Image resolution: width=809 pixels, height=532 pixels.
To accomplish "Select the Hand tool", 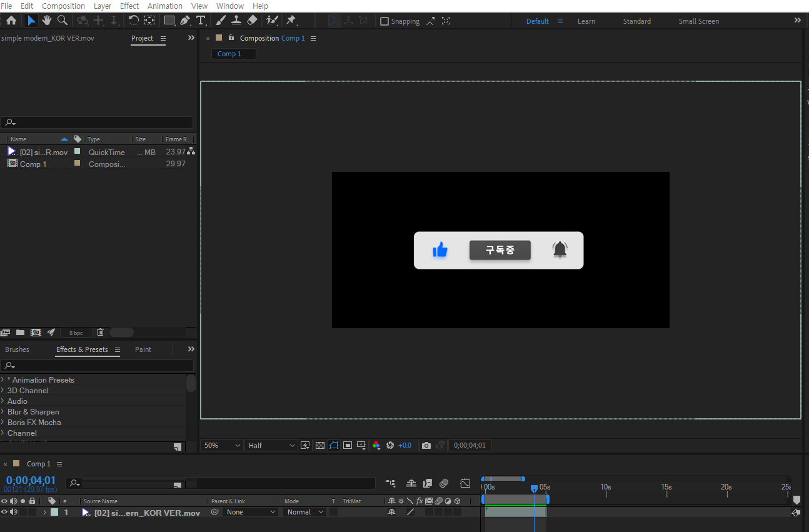I will (x=47, y=21).
